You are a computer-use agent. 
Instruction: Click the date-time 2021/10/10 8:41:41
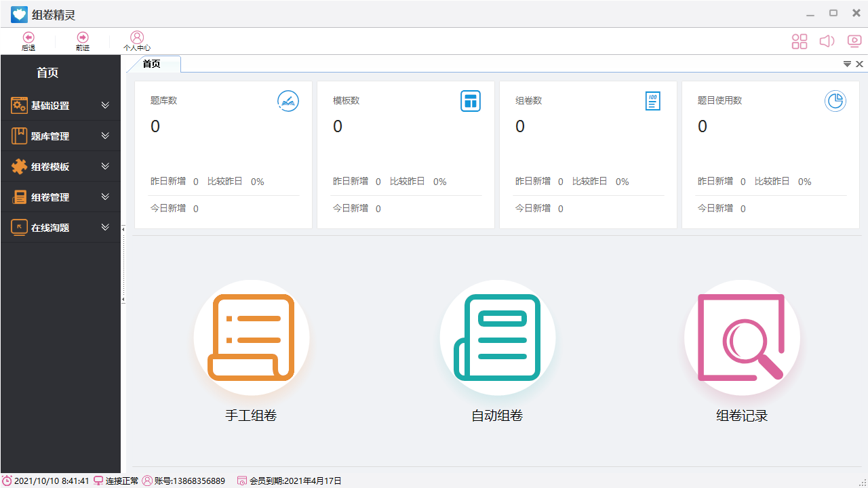coord(52,481)
